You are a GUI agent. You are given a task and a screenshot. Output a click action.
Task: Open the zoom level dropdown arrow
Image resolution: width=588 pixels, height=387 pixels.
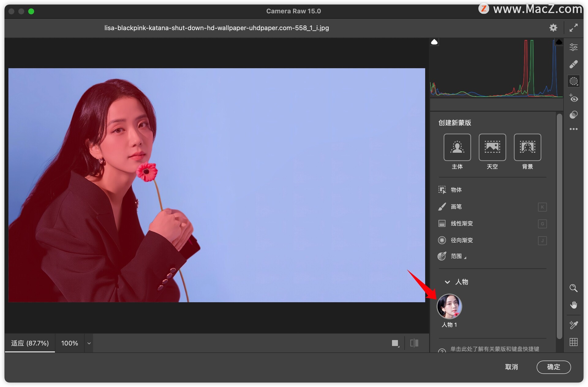89,343
